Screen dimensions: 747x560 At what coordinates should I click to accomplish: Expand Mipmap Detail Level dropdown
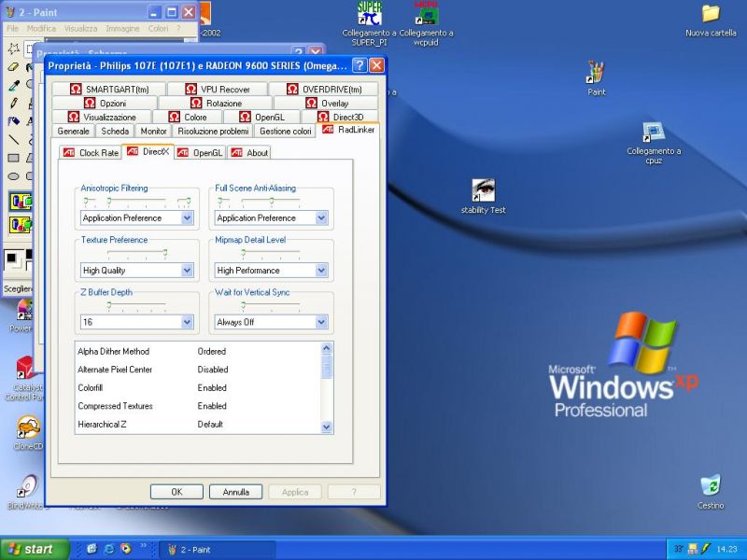pos(321,271)
